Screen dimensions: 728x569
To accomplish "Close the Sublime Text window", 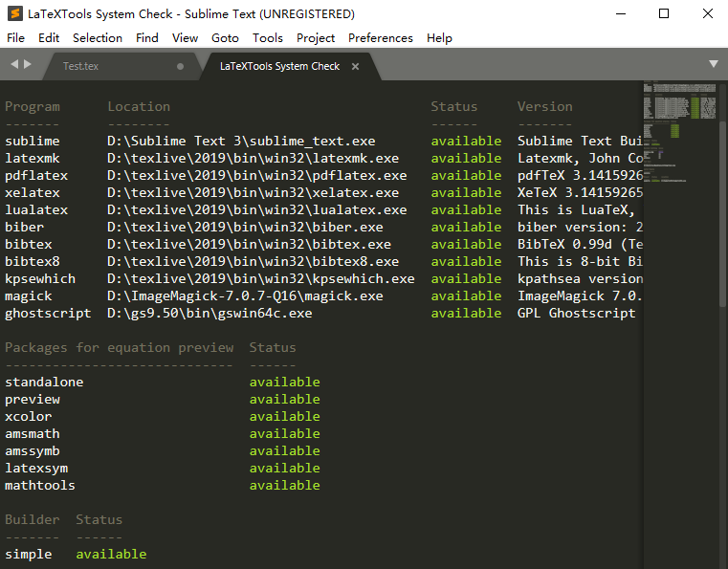I will click(x=707, y=14).
